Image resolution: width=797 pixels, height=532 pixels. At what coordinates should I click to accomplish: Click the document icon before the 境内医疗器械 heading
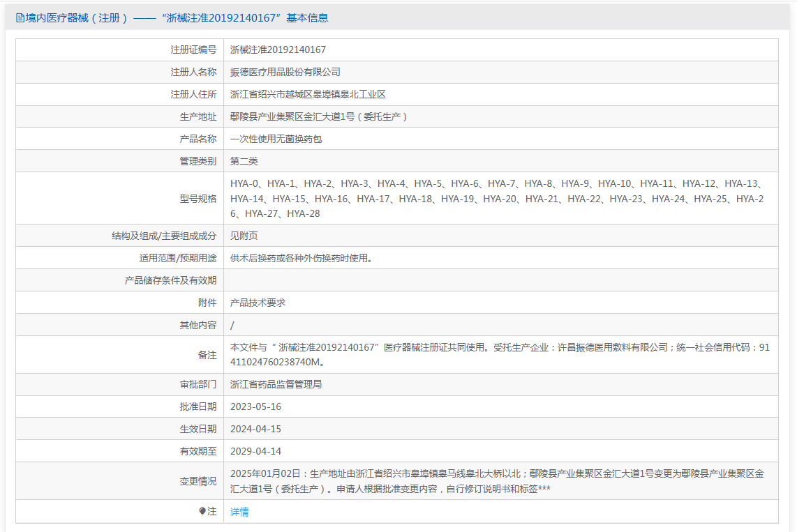click(20, 18)
